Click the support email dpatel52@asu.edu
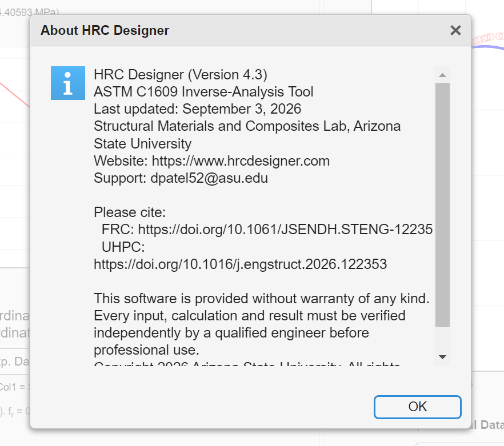This screenshot has height=446, width=504. tap(209, 178)
